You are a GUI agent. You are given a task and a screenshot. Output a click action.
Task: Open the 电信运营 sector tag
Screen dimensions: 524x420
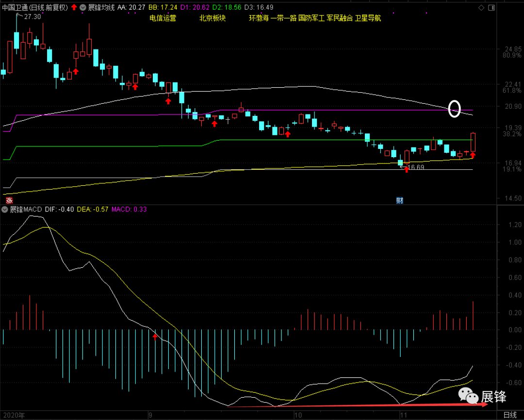[x=163, y=18]
